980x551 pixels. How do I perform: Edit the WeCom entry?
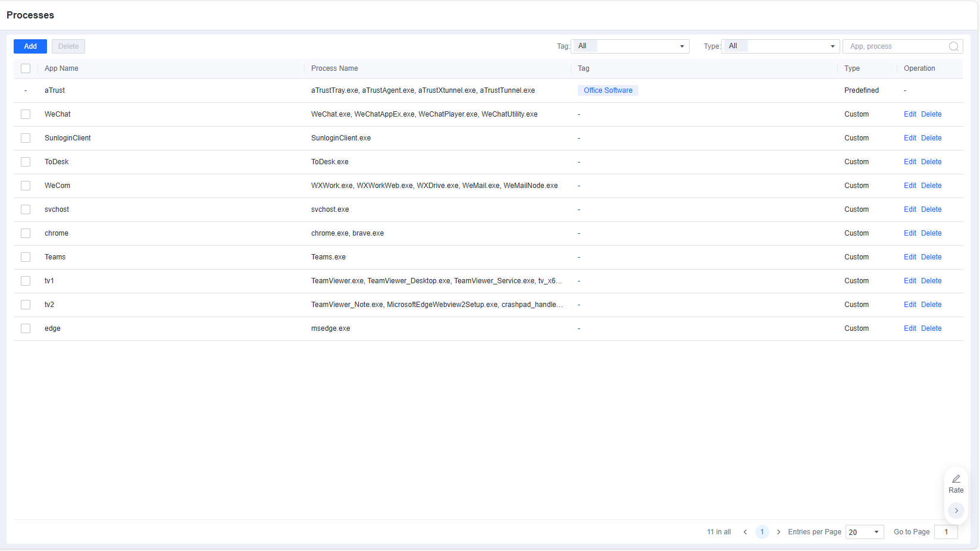910,186
